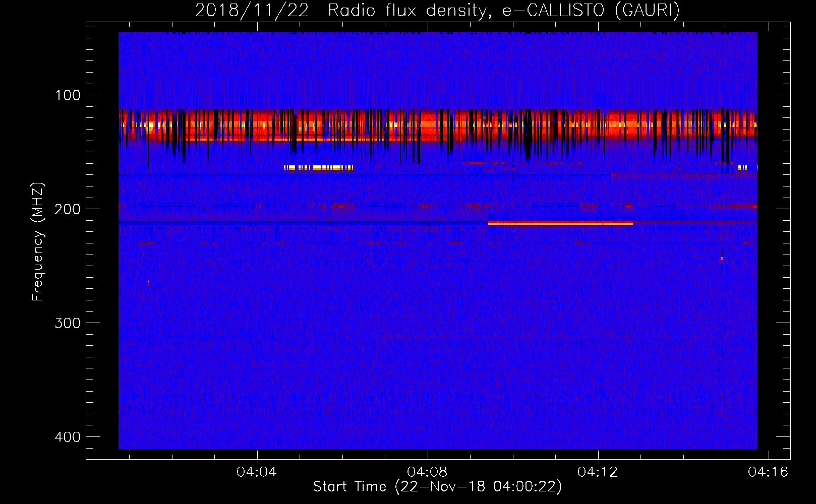Click the plot title '2018/11/22 Radio flux density, e-CALLISTO (GAURI)'
The width and height of the screenshot is (816, 504).
[x=437, y=10]
